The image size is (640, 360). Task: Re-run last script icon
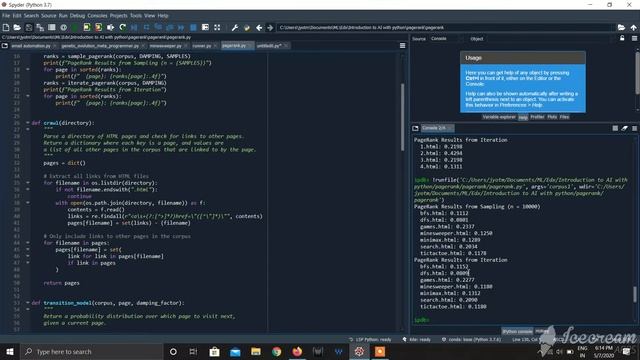122,27
